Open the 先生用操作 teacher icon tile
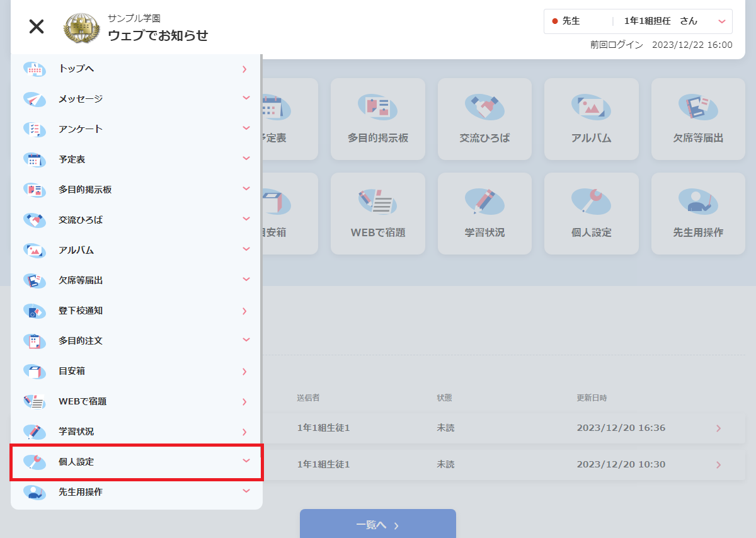This screenshot has width=756, height=538. (x=698, y=214)
